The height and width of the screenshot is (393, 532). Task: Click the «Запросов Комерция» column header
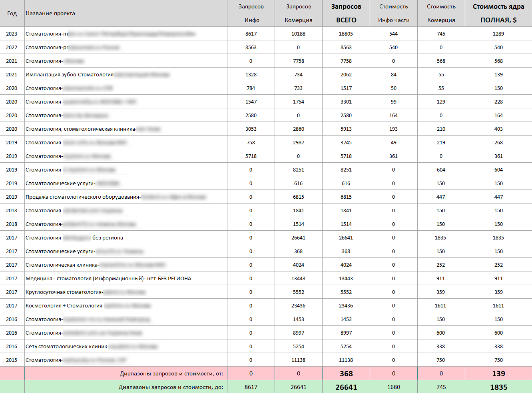(298, 12)
